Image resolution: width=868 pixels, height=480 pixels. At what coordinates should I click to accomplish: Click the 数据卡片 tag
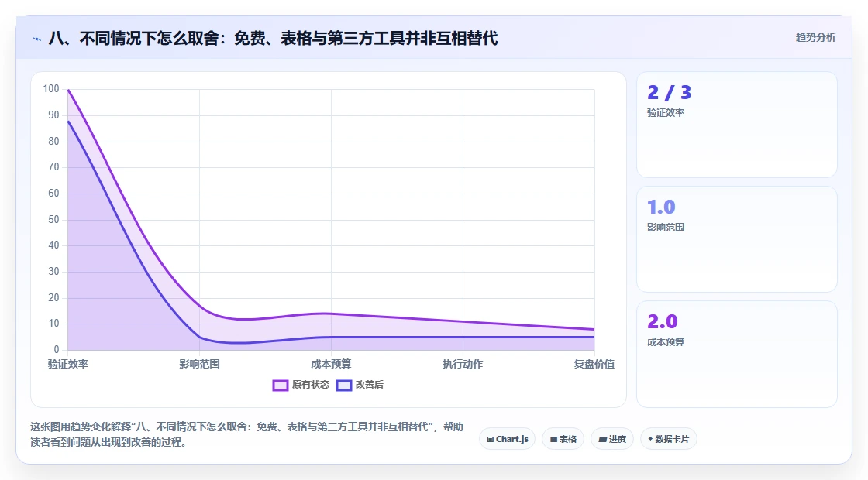pos(668,439)
